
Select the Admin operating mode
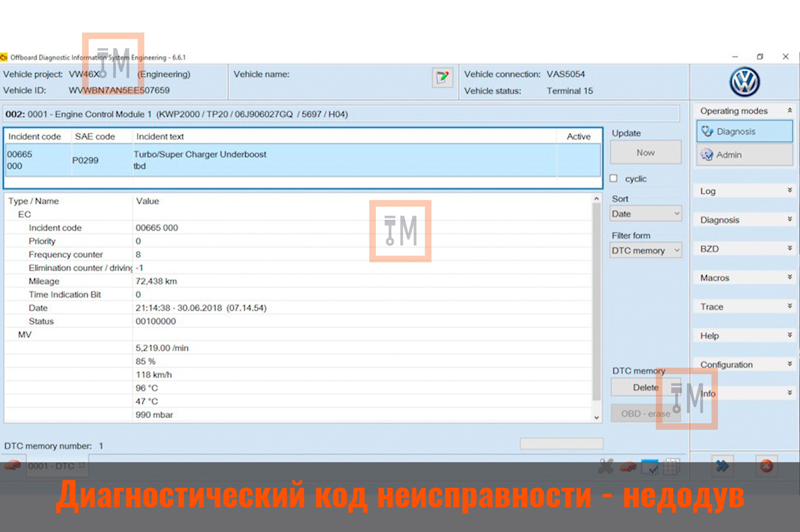(744, 155)
